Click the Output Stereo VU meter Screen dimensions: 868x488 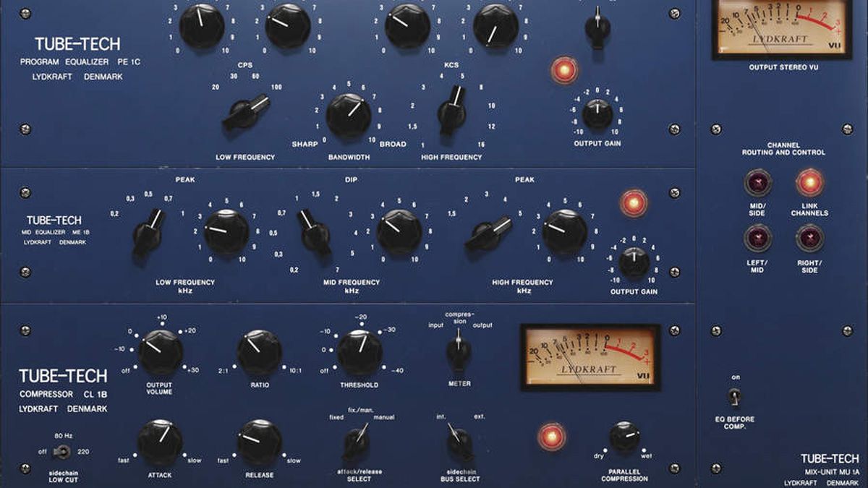click(780, 27)
